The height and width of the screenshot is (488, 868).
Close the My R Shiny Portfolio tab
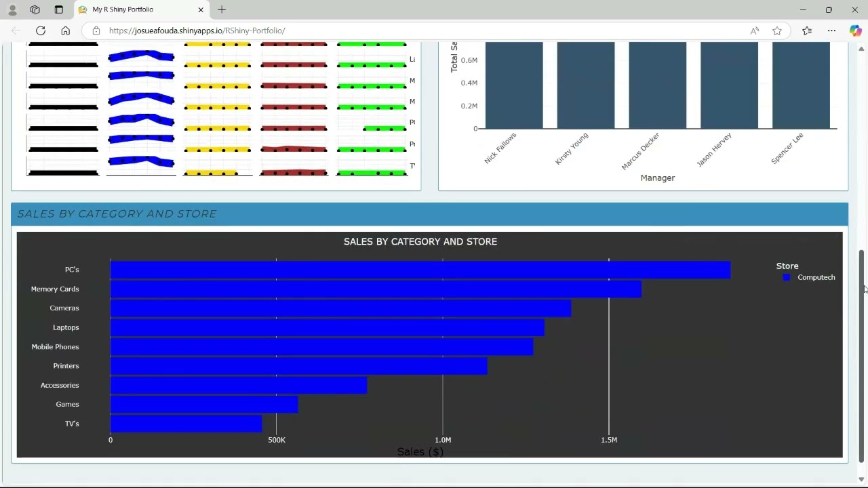pos(201,9)
